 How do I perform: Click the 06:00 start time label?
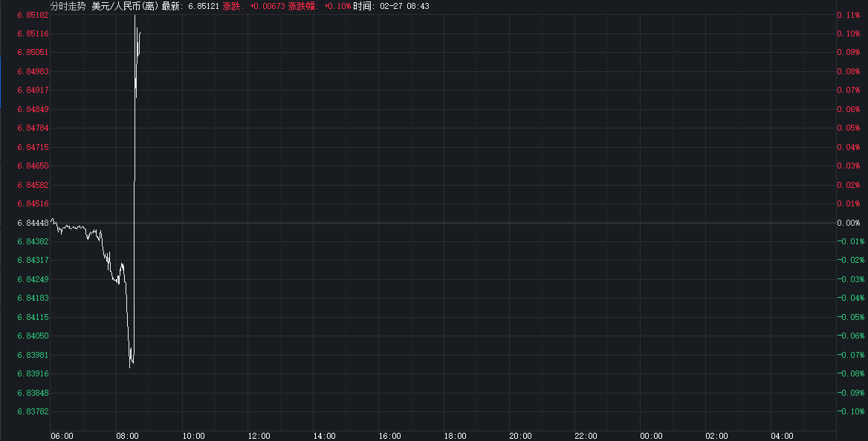click(x=62, y=436)
